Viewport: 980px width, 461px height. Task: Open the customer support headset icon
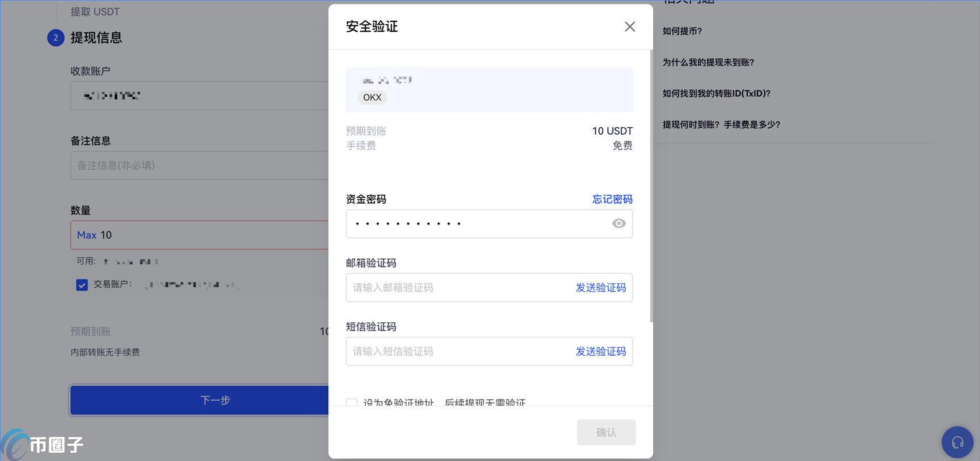click(957, 442)
